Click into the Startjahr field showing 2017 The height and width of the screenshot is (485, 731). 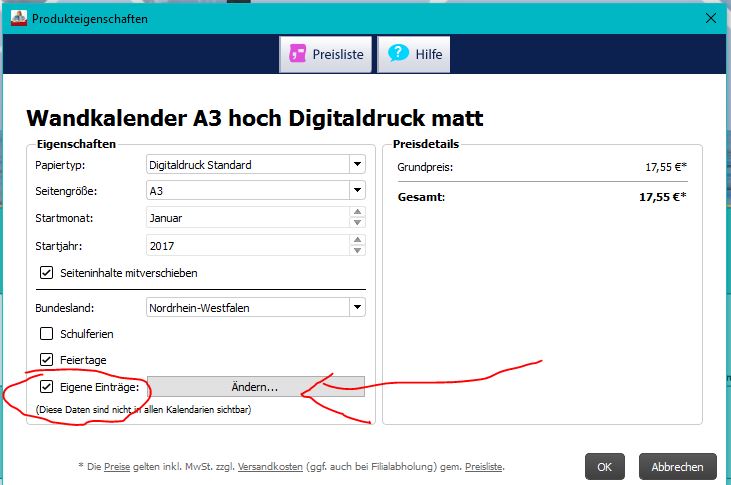248,246
